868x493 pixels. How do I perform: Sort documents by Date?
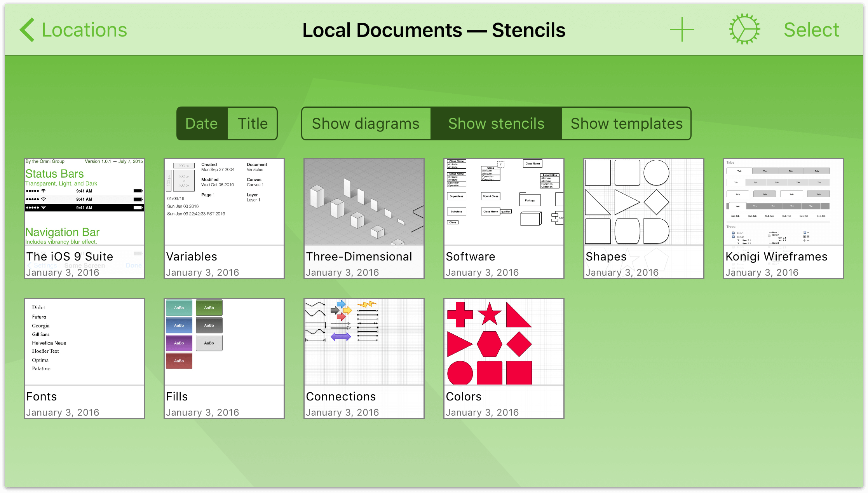click(201, 123)
